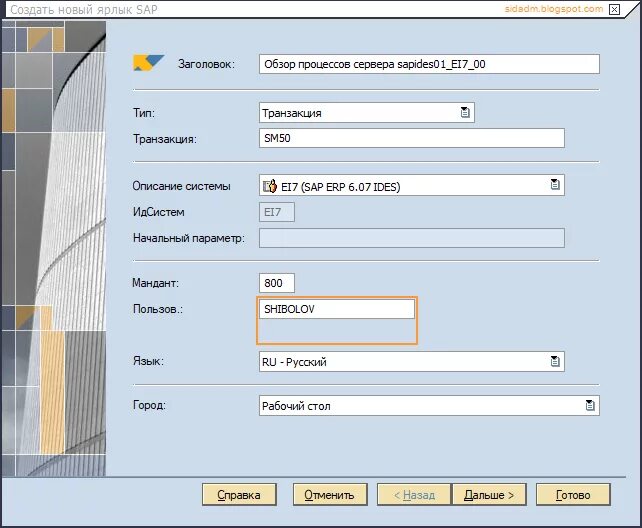642x528 pixels.
Task: Click the Отменить cancel button
Action: pos(330,494)
